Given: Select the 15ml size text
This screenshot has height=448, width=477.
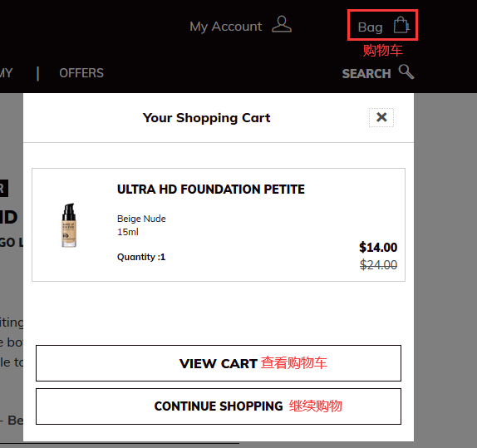Looking at the screenshot, I should click(x=128, y=232).
